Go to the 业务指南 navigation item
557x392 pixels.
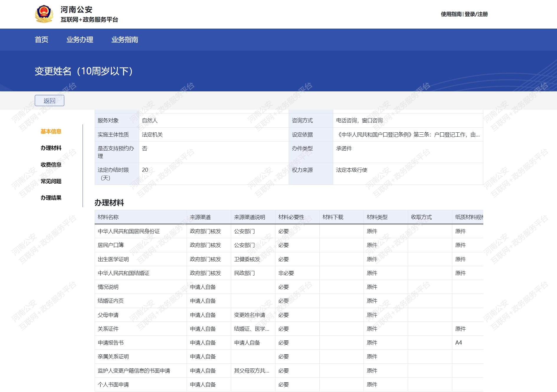[x=124, y=39]
